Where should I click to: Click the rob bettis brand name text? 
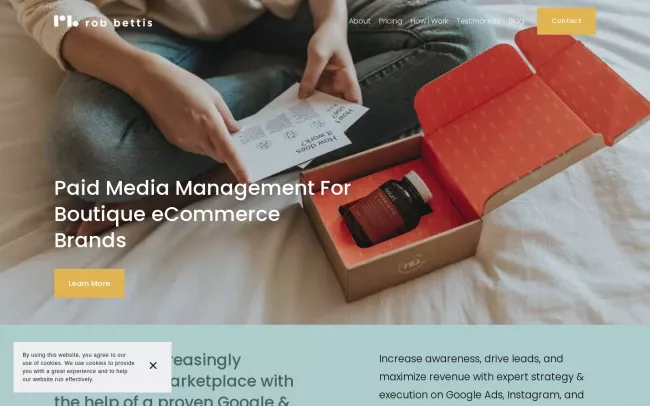click(x=118, y=22)
